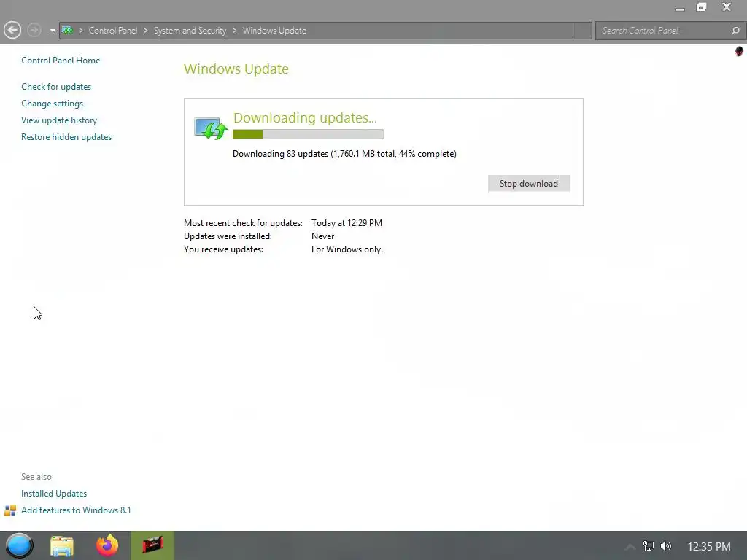Open the Start orb button

point(19,545)
